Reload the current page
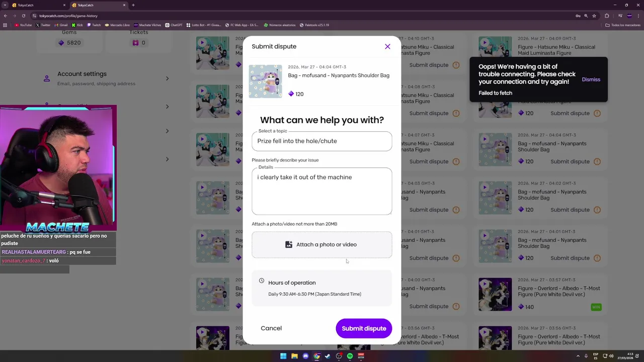 [23, 16]
